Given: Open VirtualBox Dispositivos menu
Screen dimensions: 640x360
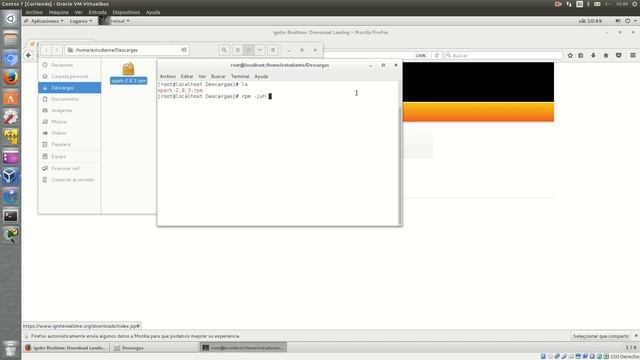Looking at the screenshot, I should click(x=126, y=12).
